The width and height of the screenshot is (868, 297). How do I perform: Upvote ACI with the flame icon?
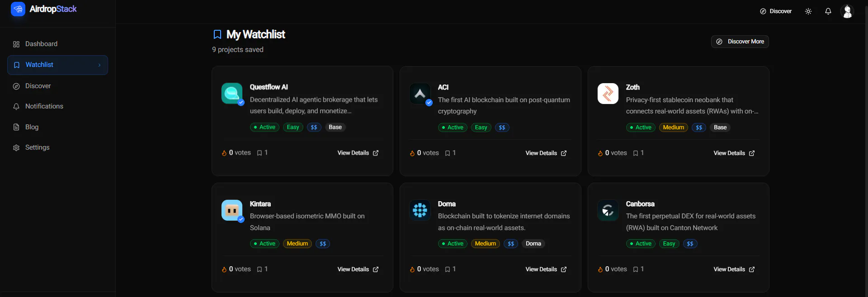tap(412, 153)
